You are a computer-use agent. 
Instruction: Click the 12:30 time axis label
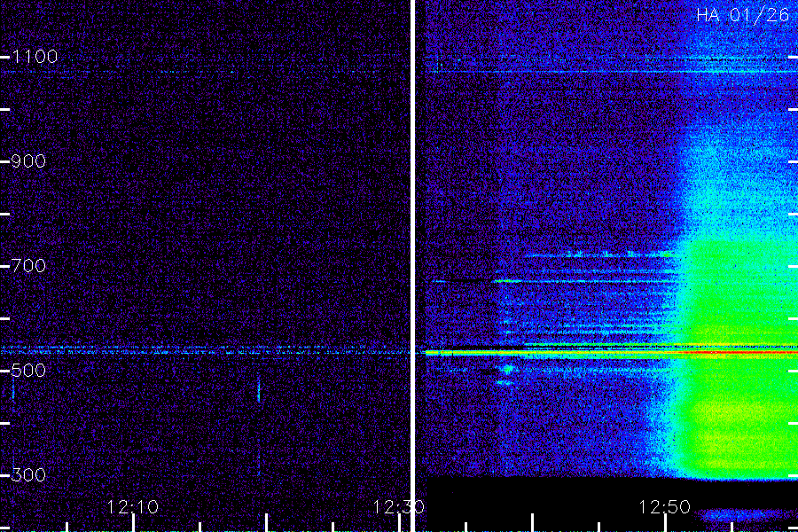(x=398, y=506)
